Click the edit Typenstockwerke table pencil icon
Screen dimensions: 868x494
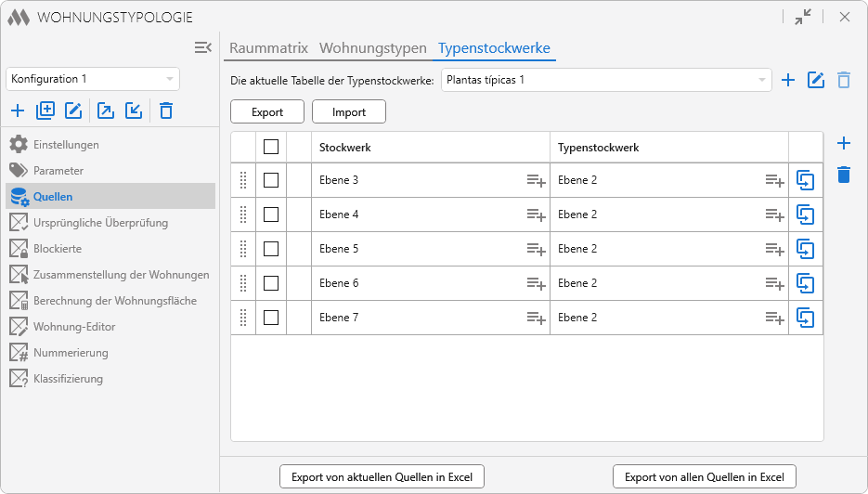pyautogui.click(x=816, y=80)
